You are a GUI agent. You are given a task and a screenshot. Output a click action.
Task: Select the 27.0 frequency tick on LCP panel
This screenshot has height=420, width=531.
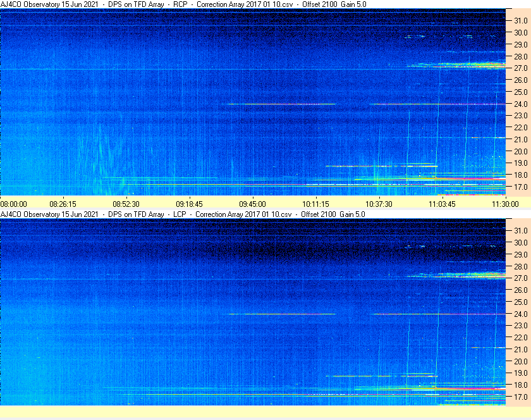coord(520,278)
